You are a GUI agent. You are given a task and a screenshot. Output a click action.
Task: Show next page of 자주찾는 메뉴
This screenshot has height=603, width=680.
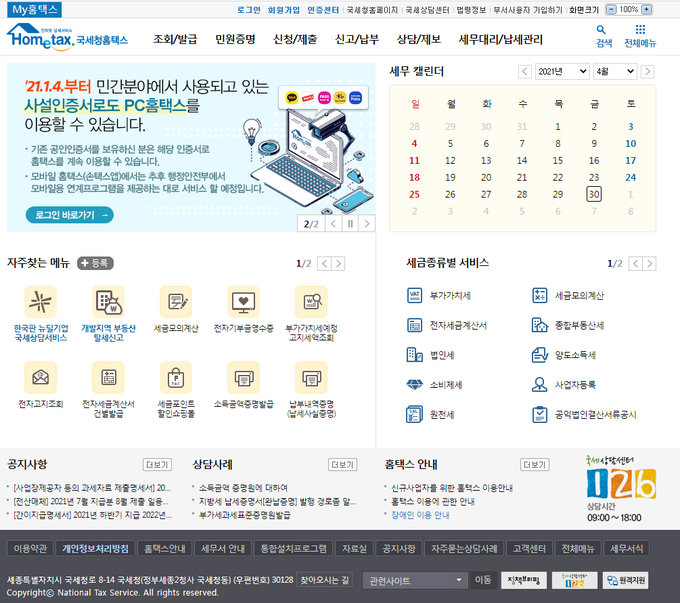coord(338,263)
